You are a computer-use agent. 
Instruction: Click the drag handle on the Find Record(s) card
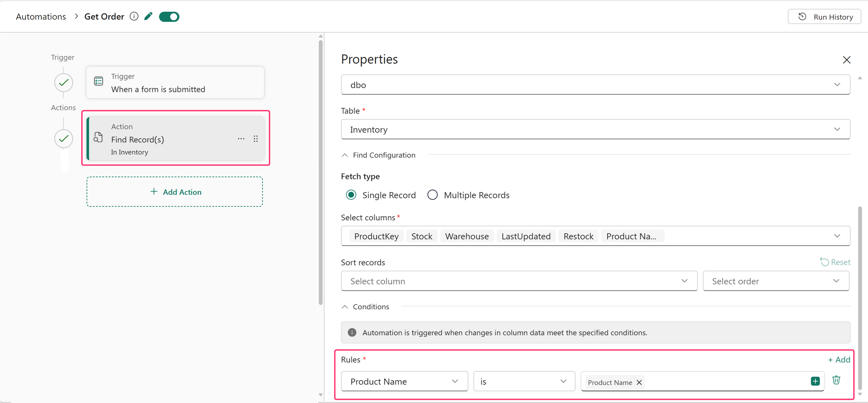pos(256,139)
